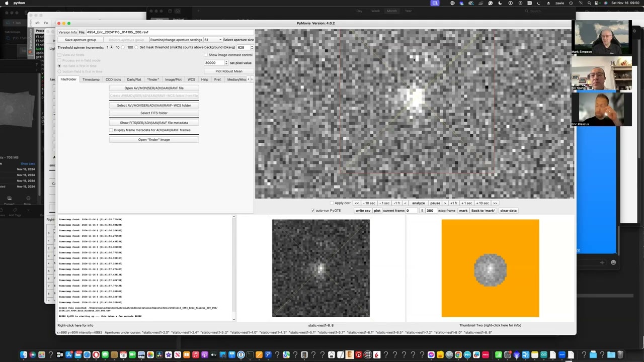Click the clear data button
This screenshot has width=644, height=362.
pyautogui.click(x=508, y=211)
